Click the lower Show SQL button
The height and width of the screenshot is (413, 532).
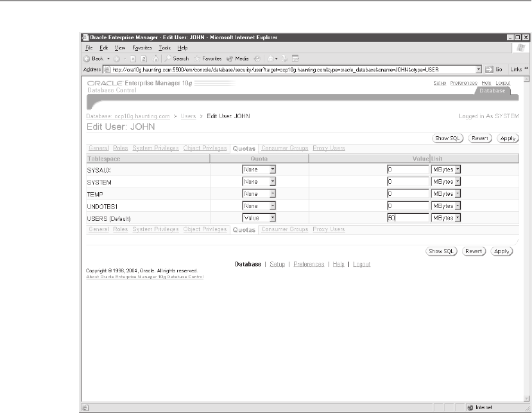point(441,251)
